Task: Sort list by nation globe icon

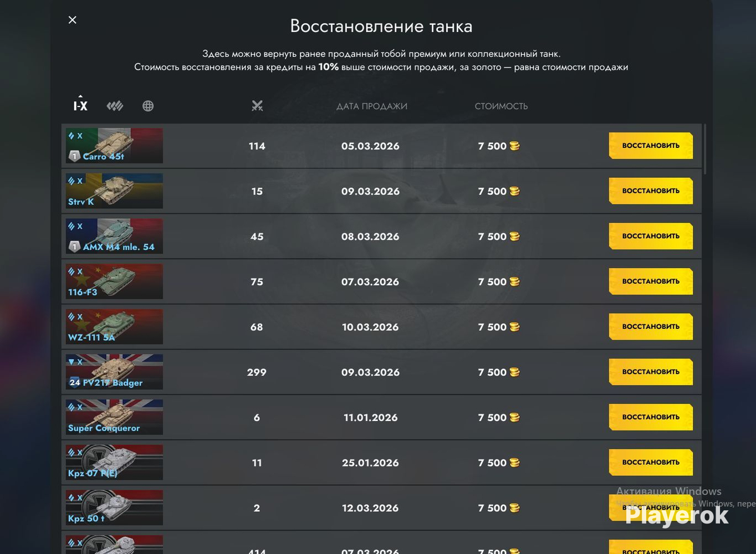Action: (x=148, y=106)
